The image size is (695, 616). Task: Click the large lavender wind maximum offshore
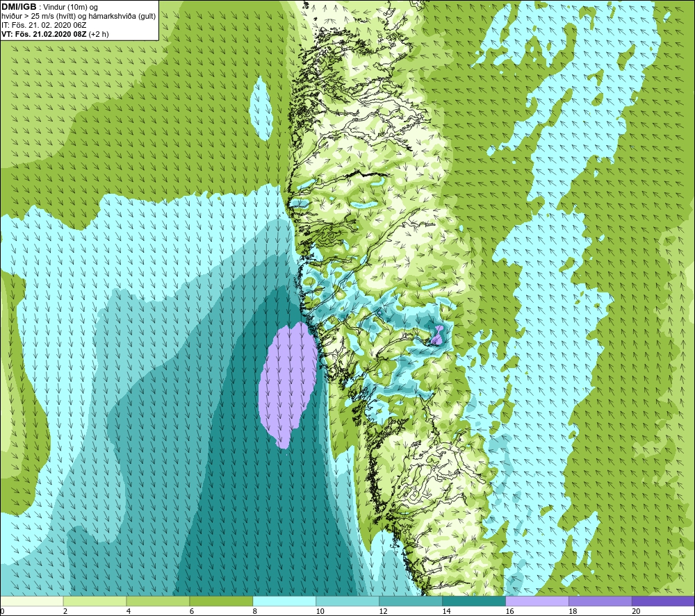pyautogui.click(x=288, y=383)
